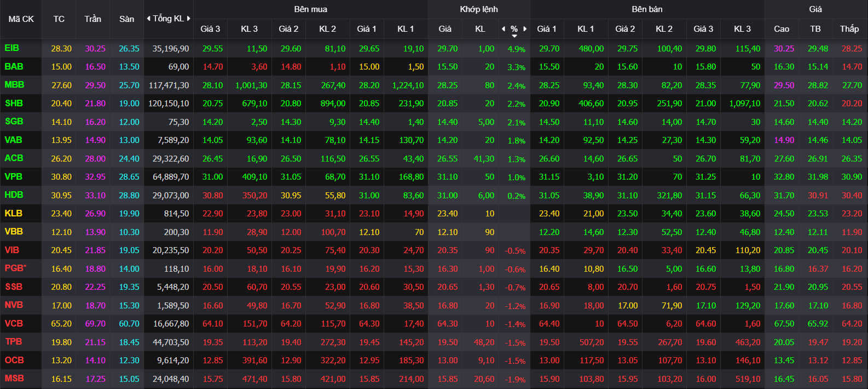Click EIB total volume 35,196,90

coord(171,49)
